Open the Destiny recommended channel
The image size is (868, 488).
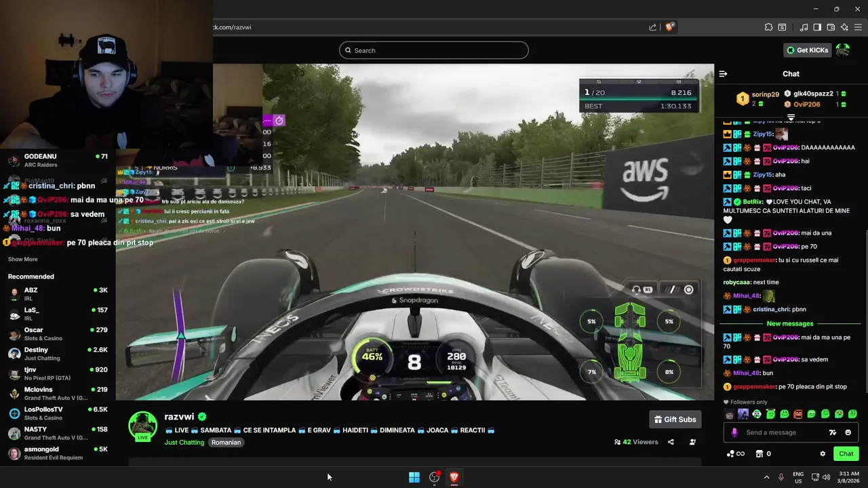(x=58, y=354)
